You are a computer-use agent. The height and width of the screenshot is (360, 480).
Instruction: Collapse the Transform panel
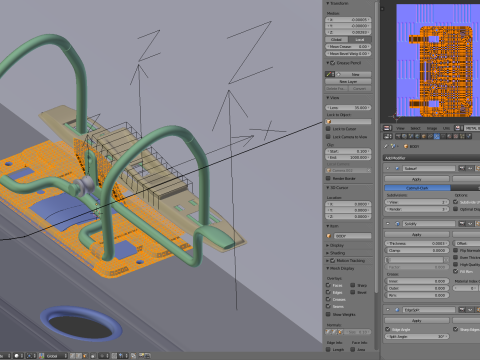pos(328,3)
